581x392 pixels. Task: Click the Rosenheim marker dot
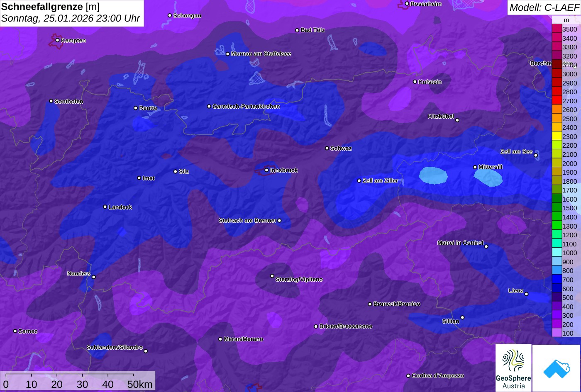(407, 4)
